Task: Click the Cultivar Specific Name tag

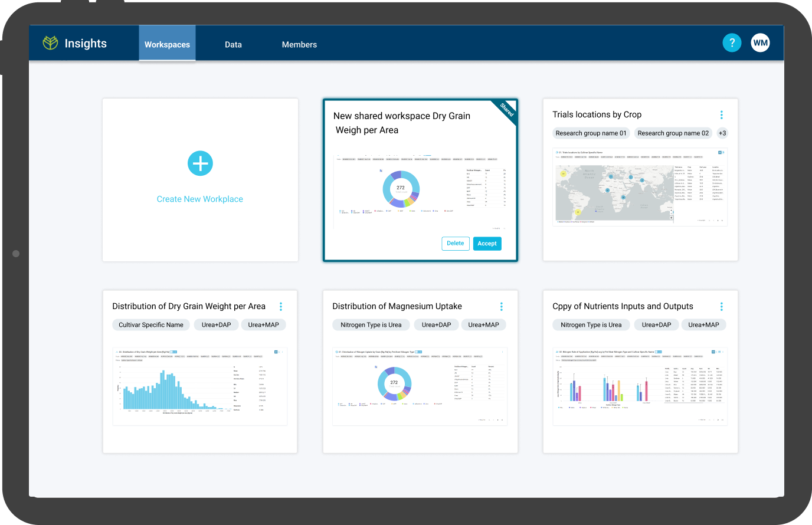Action: (x=151, y=325)
